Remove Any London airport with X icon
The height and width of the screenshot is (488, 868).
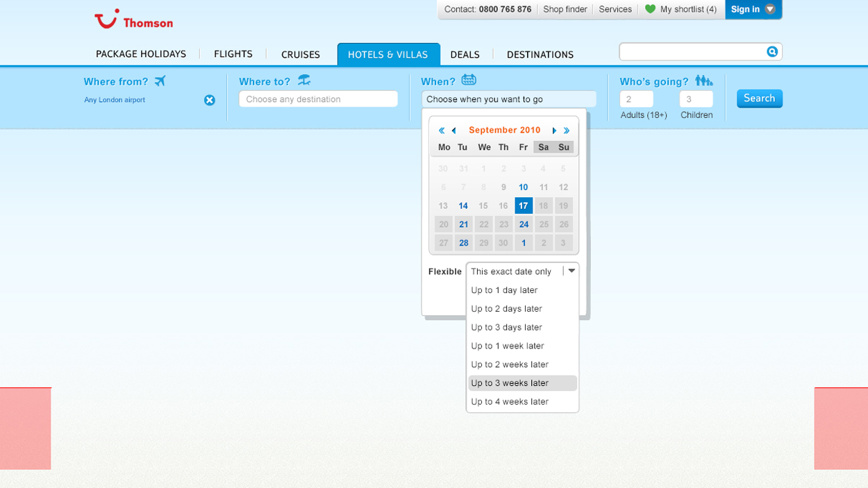[210, 100]
